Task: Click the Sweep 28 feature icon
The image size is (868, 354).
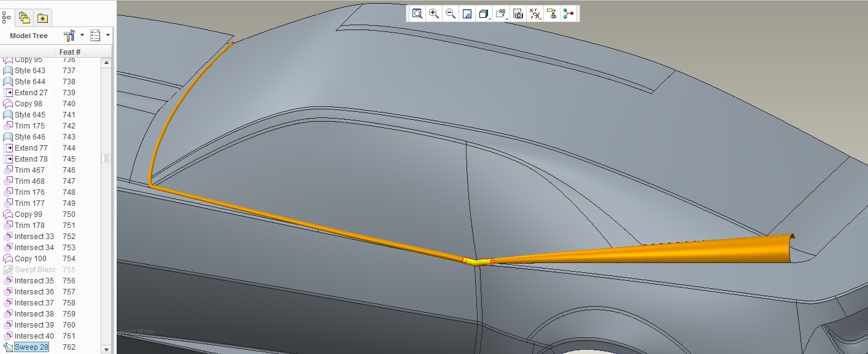Action: (x=8, y=347)
